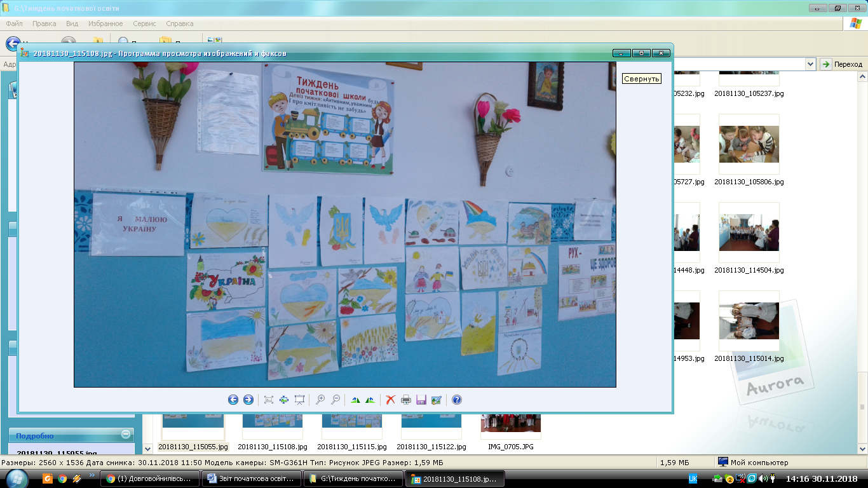The height and width of the screenshot is (488, 868).
Task: Collapse the Подробно panel in Explorer sidebar
Action: click(126, 435)
